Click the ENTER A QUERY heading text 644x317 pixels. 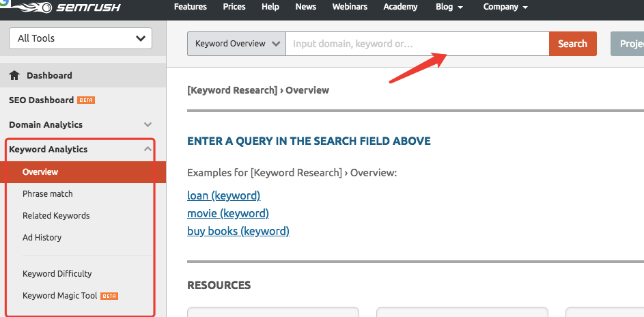(x=309, y=141)
